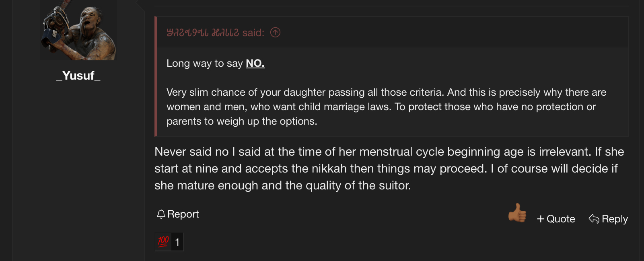Image resolution: width=644 pixels, height=261 pixels.
Task: Like the post with thumbs-up icon
Action: click(517, 213)
